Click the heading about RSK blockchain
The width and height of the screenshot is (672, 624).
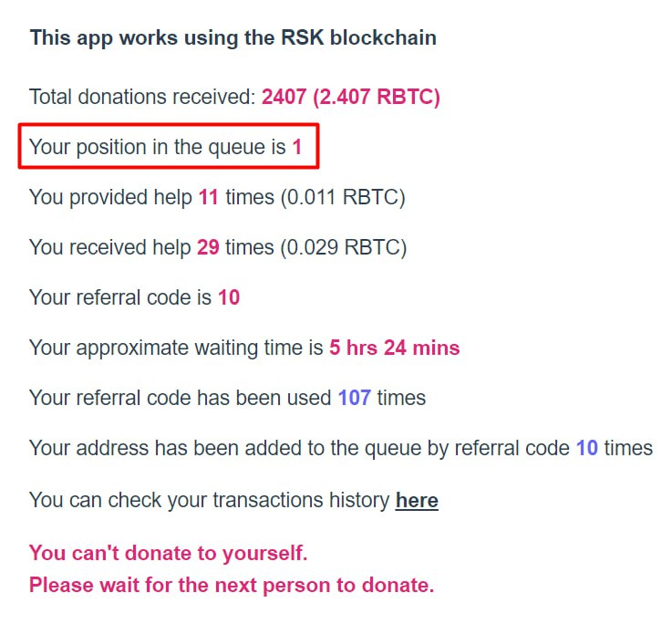coord(233,37)
